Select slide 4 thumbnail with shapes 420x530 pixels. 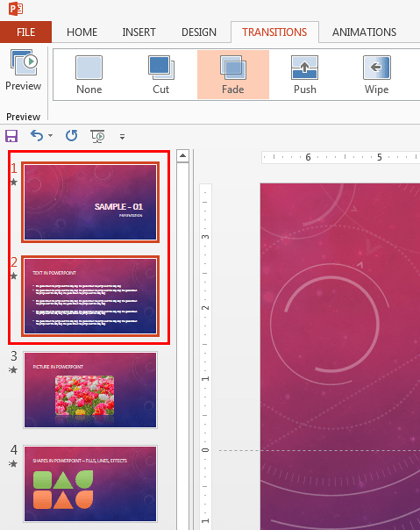click(90, 483)
